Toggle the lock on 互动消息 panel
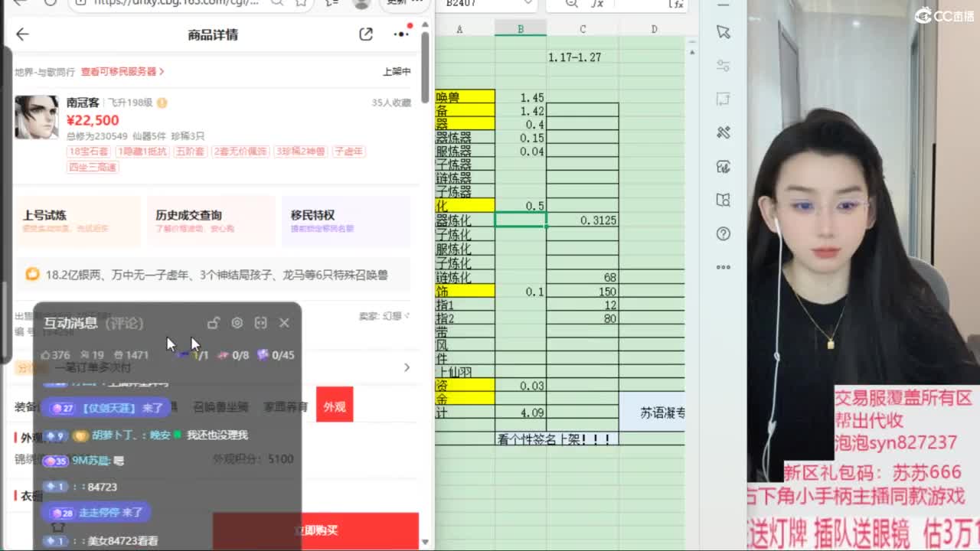Screen dimensions: 980x551 pos(214,323)
